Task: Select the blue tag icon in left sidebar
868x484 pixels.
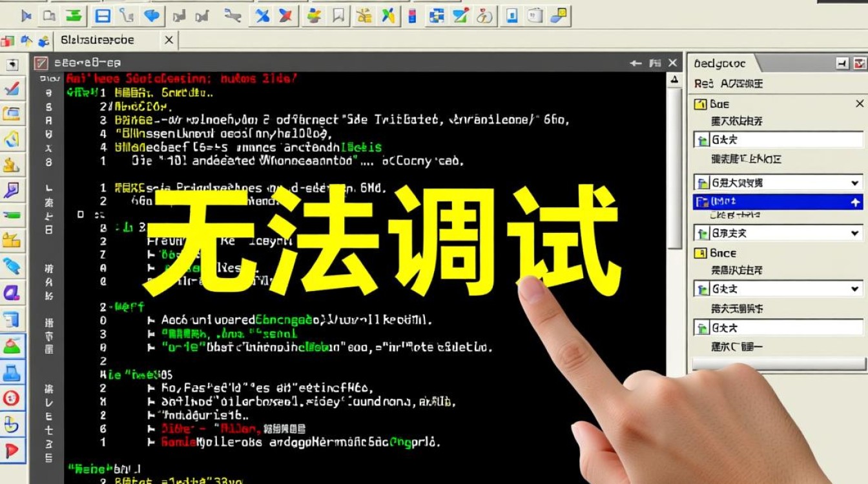Action: 12,265
